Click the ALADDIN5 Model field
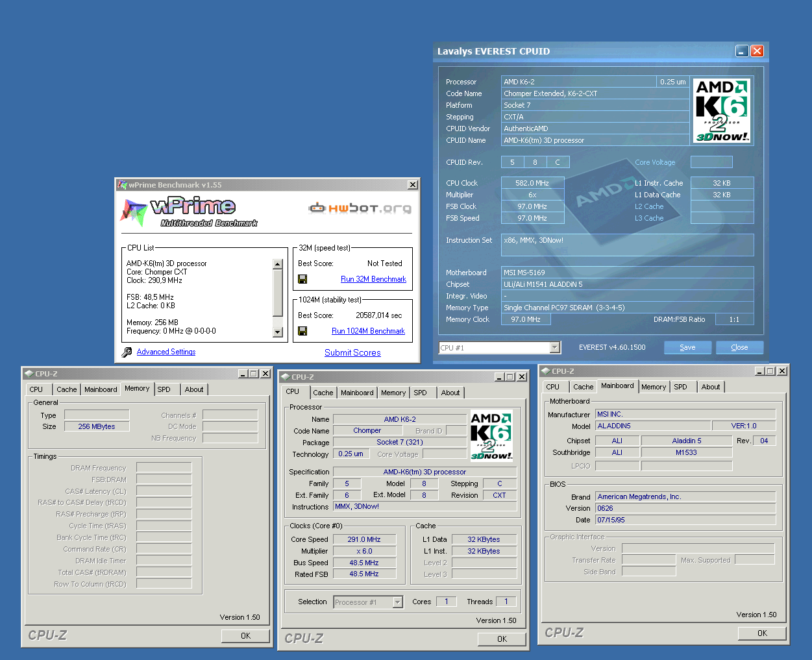 (652, 426)
